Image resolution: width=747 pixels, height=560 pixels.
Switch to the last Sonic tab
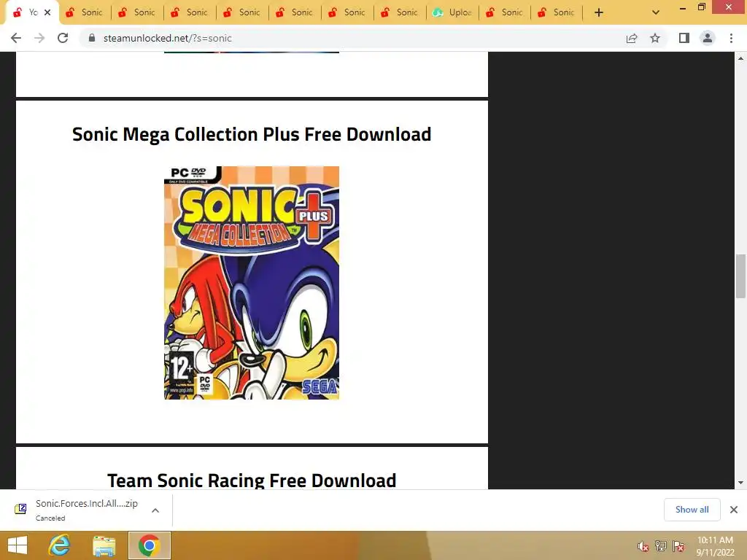(x=557, y=12)
